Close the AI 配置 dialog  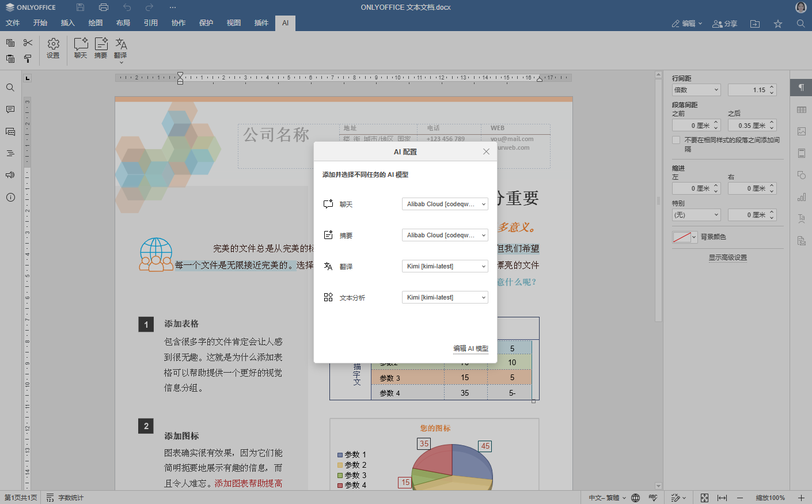(x=486, y=151)
